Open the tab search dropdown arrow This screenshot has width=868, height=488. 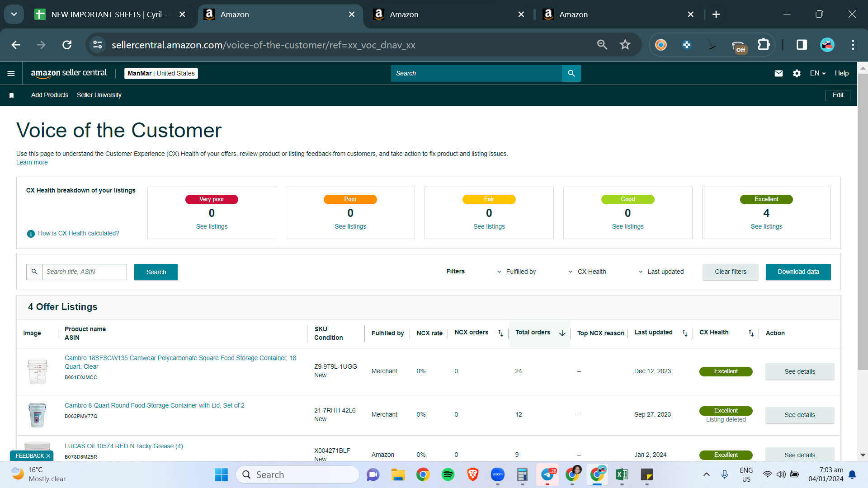pos(14,14)
